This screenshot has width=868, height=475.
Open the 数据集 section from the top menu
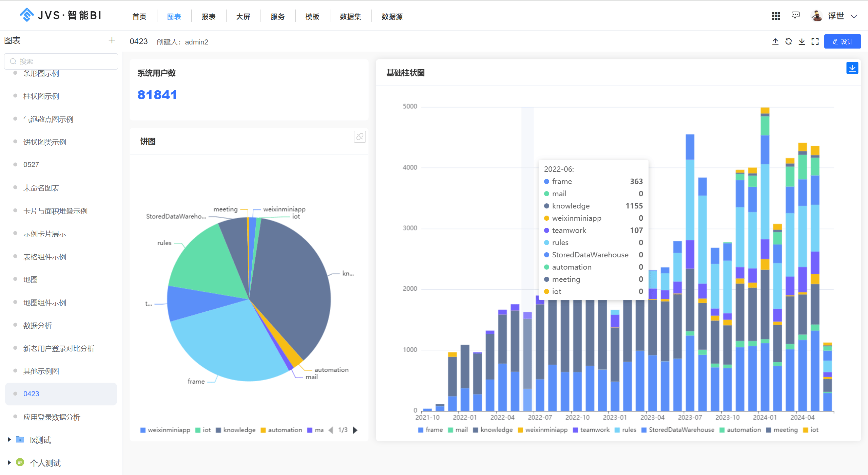coord(350,16)
